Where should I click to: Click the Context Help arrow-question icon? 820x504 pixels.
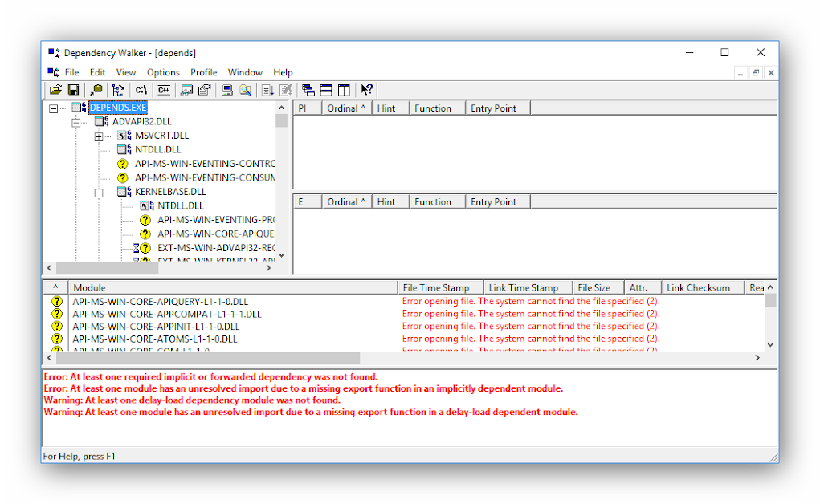pos(366,90)
